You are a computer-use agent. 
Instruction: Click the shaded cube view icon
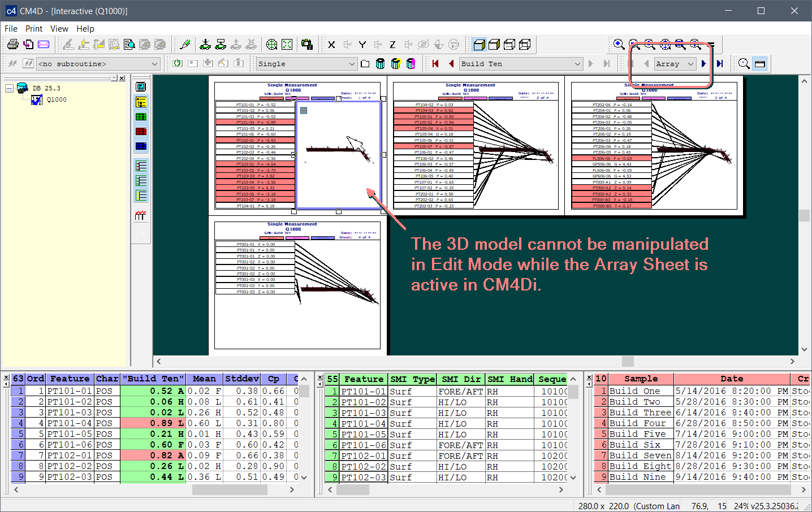[479, 45]
